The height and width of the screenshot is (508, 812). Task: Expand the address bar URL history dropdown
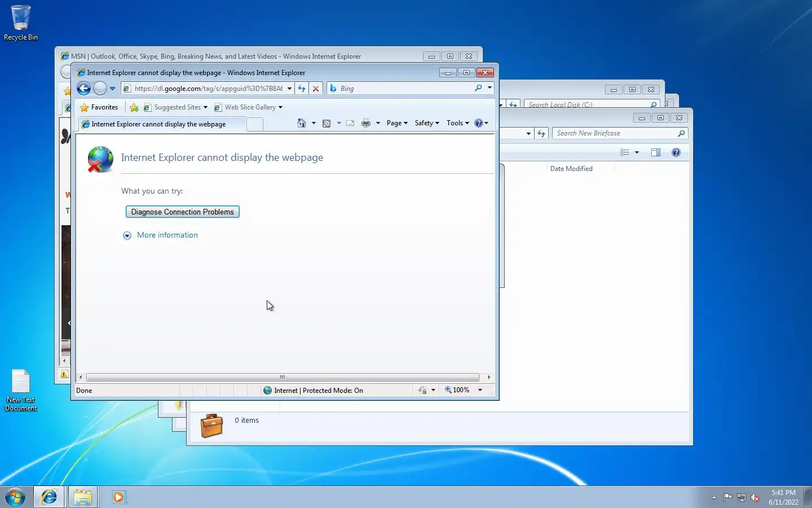coord(289,89)
